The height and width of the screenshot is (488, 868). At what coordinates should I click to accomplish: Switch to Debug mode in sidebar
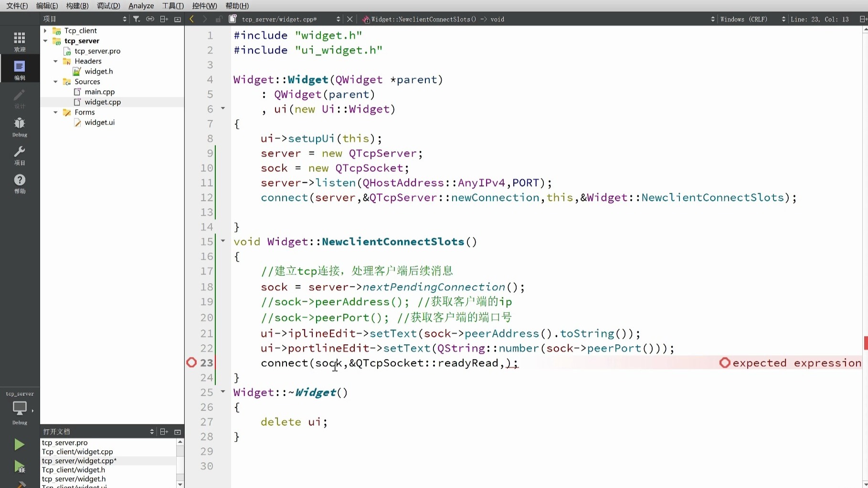point(20,127)
